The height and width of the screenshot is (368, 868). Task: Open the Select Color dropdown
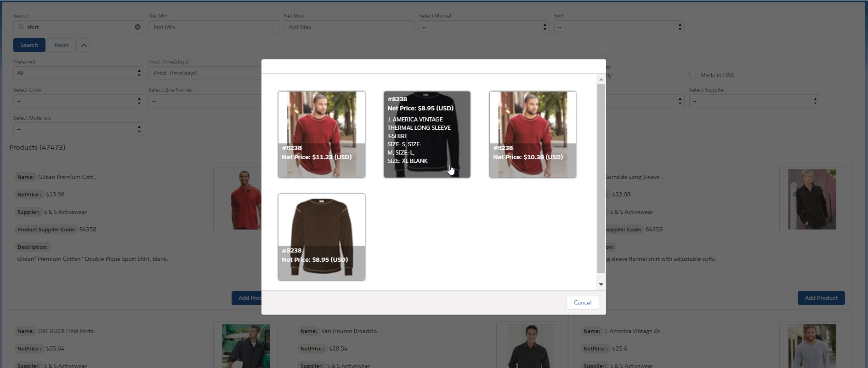[79, 101]
